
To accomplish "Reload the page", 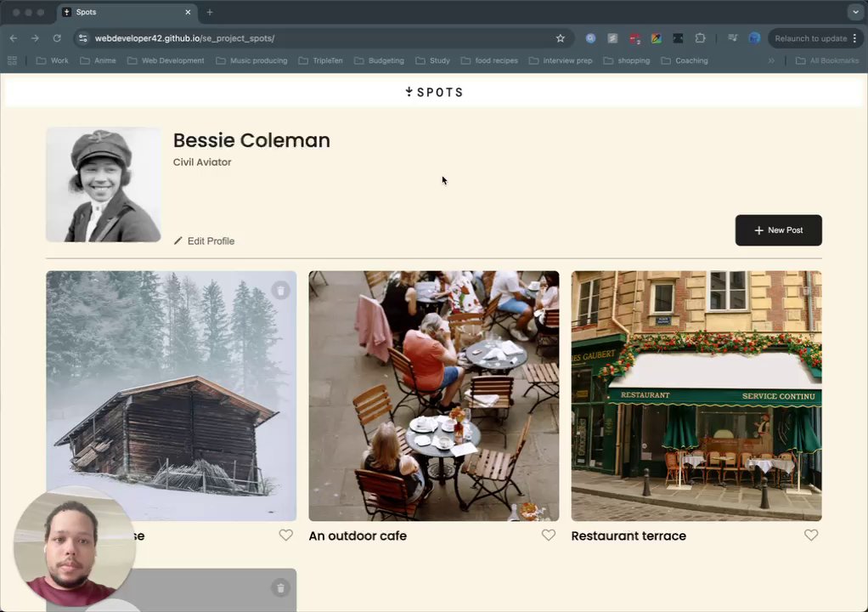I will pos(56,38).
